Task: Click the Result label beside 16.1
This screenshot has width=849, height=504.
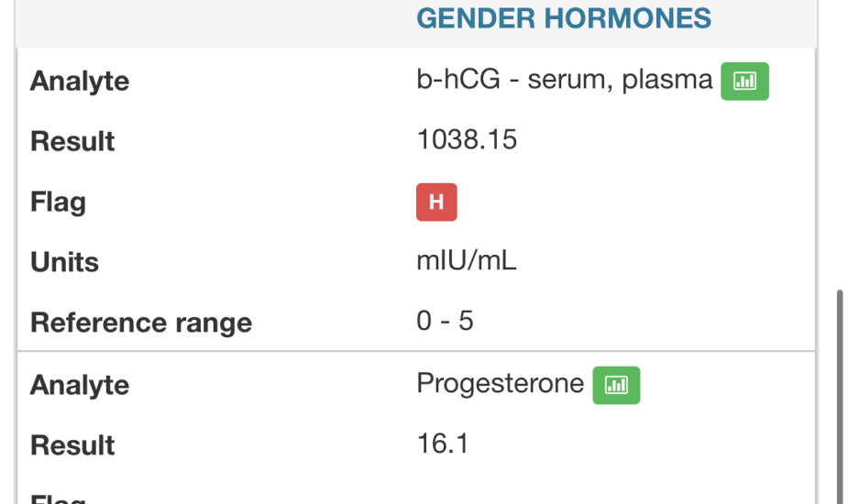Action: [72, 445]
